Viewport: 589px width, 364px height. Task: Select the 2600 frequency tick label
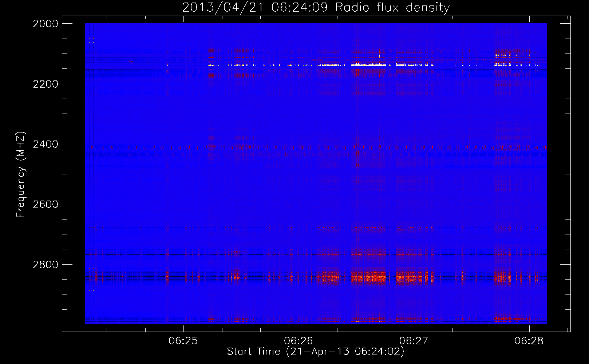[x=46, y=204]
